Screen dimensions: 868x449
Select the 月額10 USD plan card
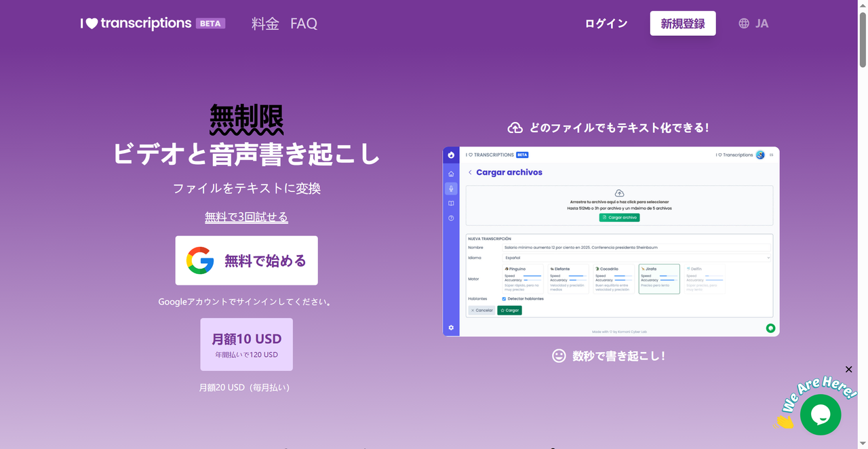(246, 345)
